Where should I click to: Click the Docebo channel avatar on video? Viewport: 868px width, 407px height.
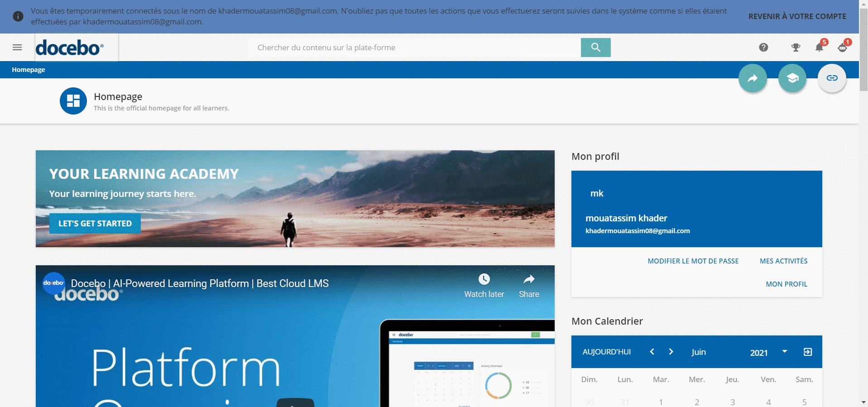tap(54, 283)
